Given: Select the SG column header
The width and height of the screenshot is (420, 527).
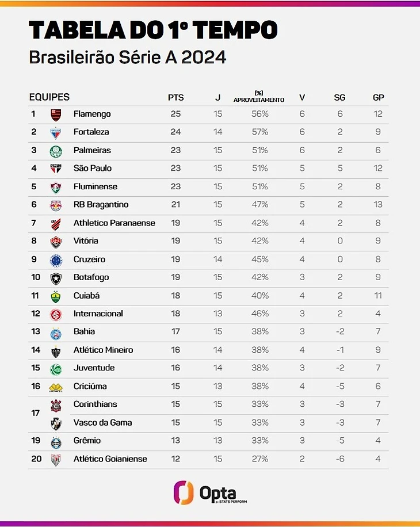Looking at the screenshot, I should pos(339,98).
